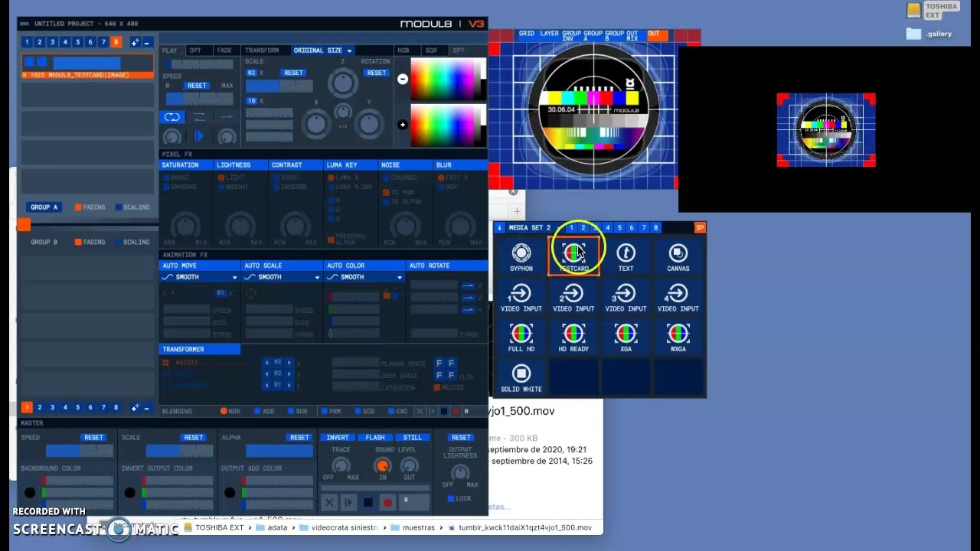Open Auto Move Smooth dropdown
Viewport: 980px width, 551px height.
point(199,277)
